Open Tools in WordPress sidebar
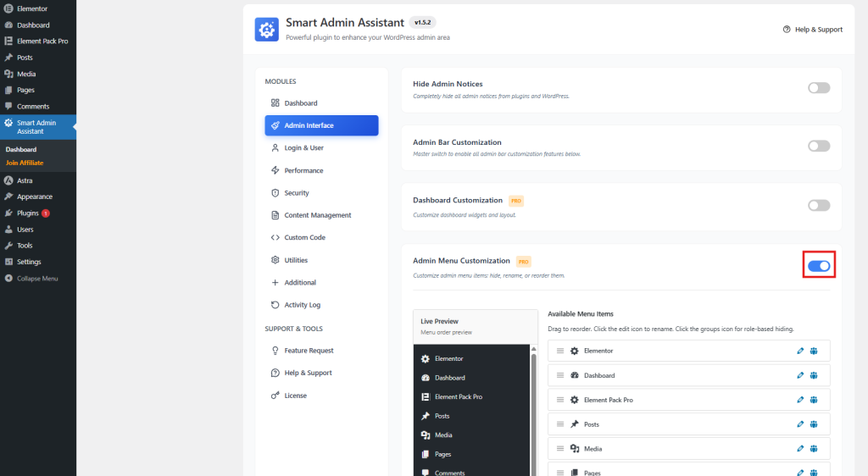Screen dimensions: 868x476 point(38,246)
